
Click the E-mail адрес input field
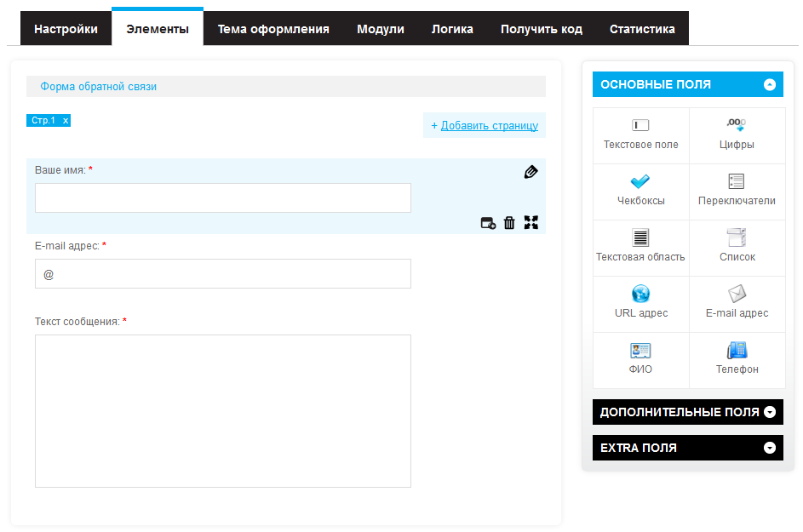(x=223, y=274)
